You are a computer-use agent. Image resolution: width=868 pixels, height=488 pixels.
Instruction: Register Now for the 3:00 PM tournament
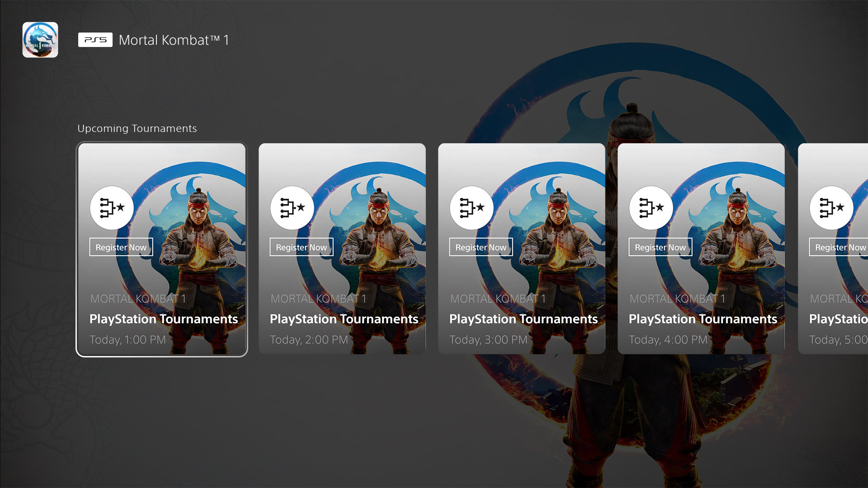click(x=481, y=247)
